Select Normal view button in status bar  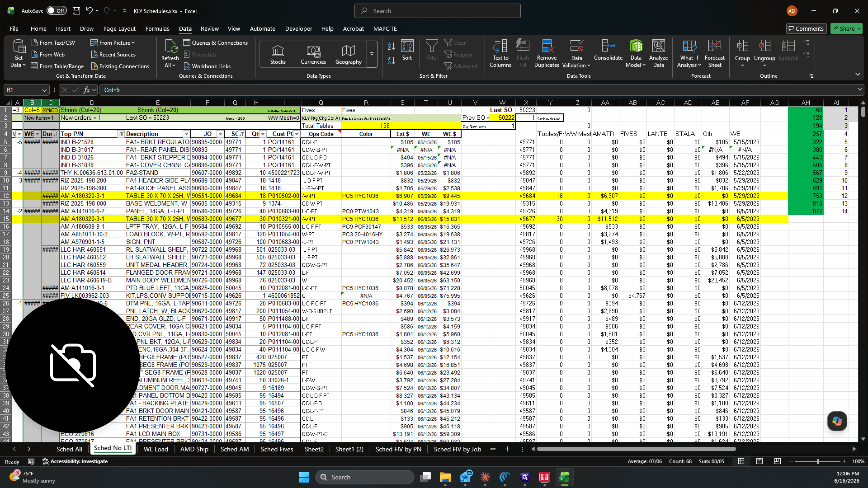741,461
